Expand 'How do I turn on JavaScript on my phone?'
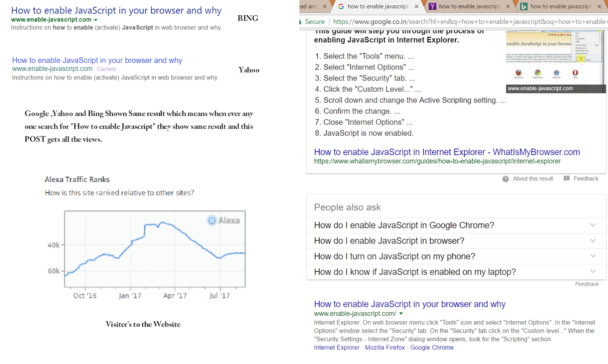Image resolution: width=608 pixels, height=364 pixels. coord(456,256)
